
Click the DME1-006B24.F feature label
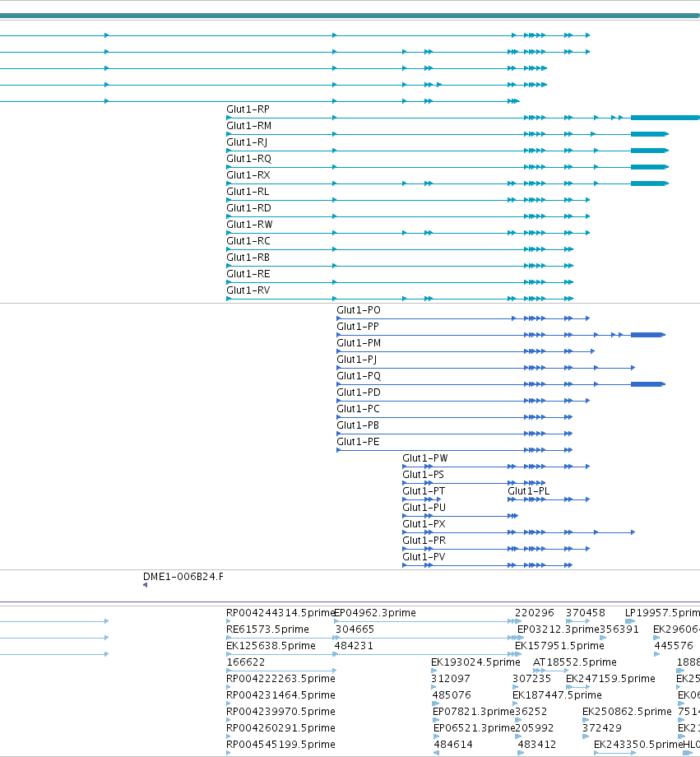pyautogui.click(x=183, y=577)
